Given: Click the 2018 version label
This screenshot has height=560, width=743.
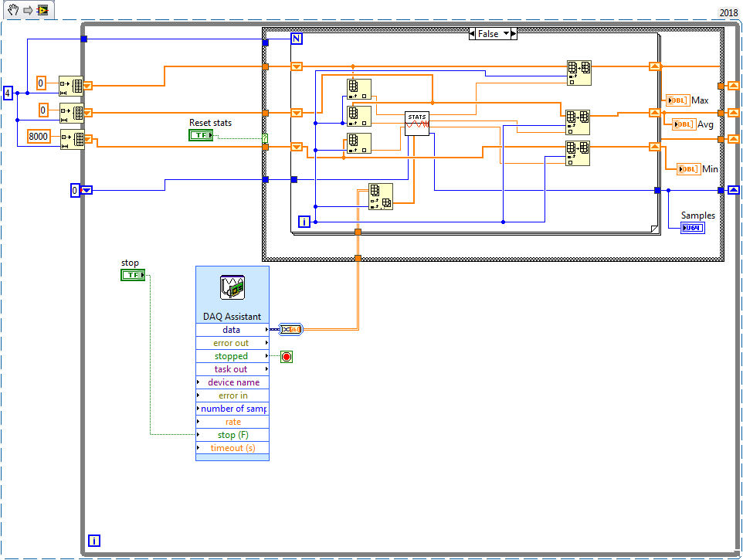Looking at the screenshot, I should [x=729, y=13].
